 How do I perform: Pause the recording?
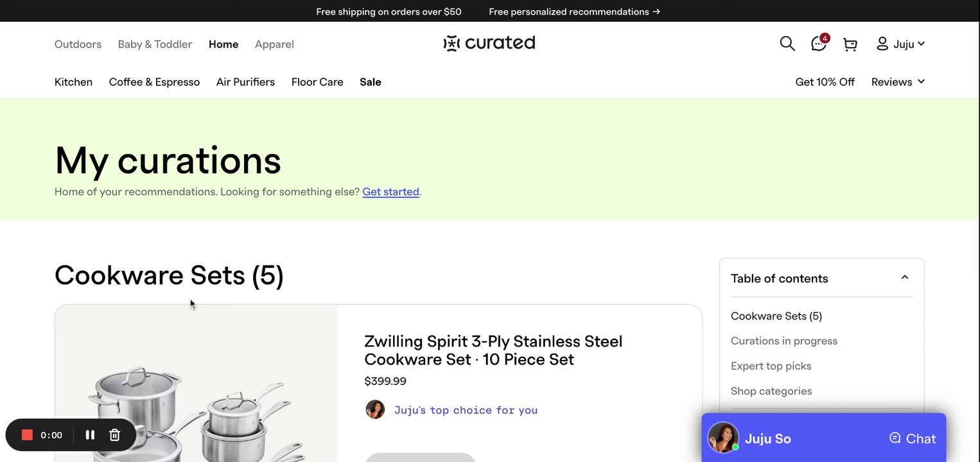click(90, 435)
